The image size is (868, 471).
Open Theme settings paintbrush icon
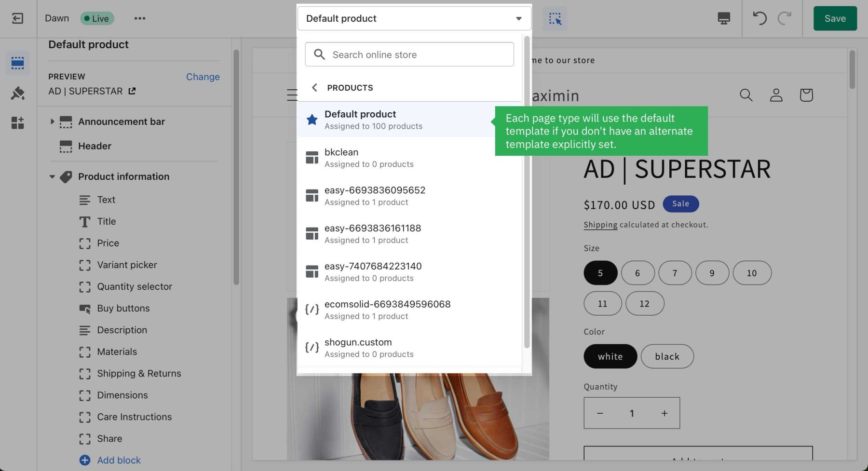pyautogui.click(x=18, y=93)
